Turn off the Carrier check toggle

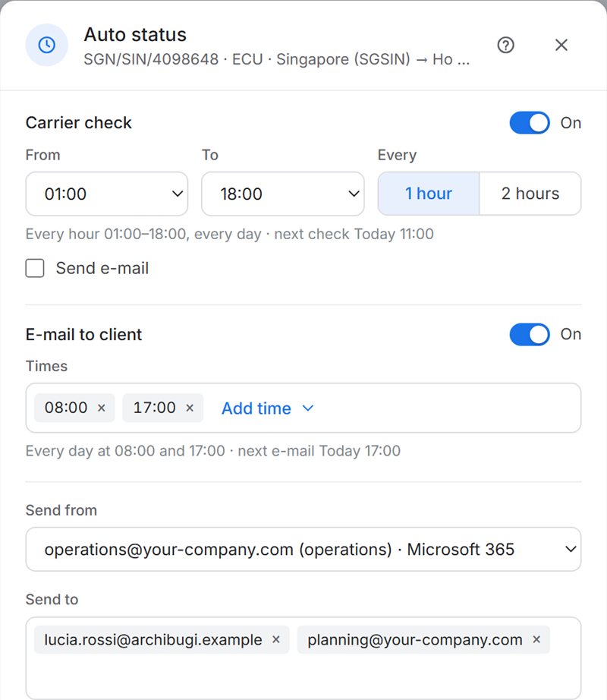click(x=530, y=123)
